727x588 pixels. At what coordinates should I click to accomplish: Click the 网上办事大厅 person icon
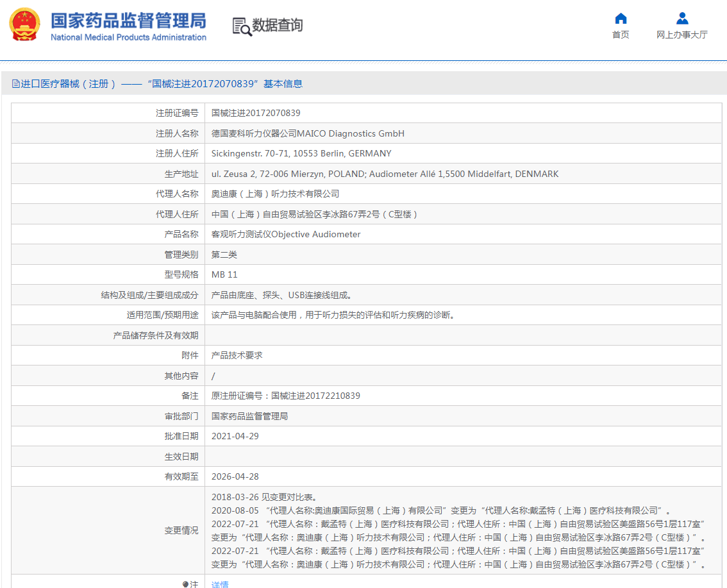[x=681, y=18]
